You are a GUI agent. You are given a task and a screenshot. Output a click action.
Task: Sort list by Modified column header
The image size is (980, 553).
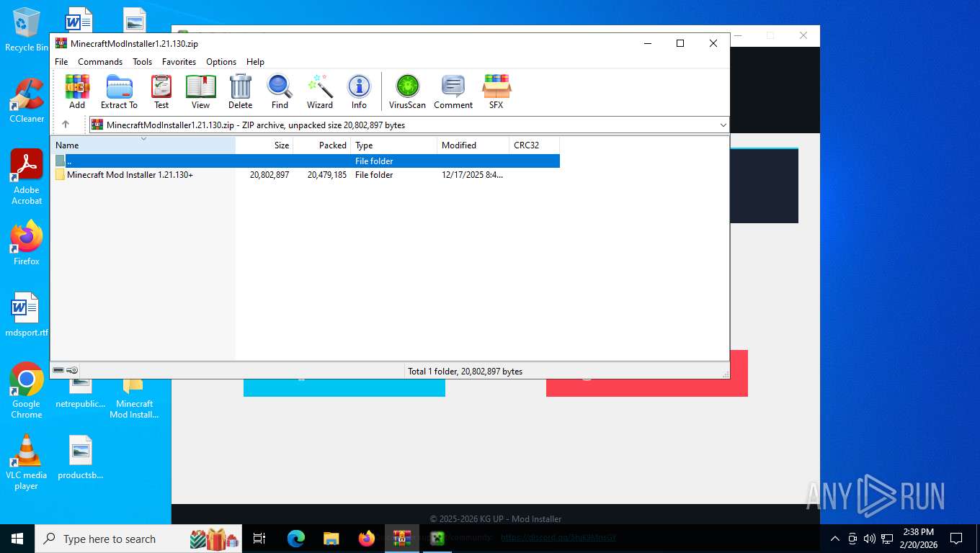[473, 145]
